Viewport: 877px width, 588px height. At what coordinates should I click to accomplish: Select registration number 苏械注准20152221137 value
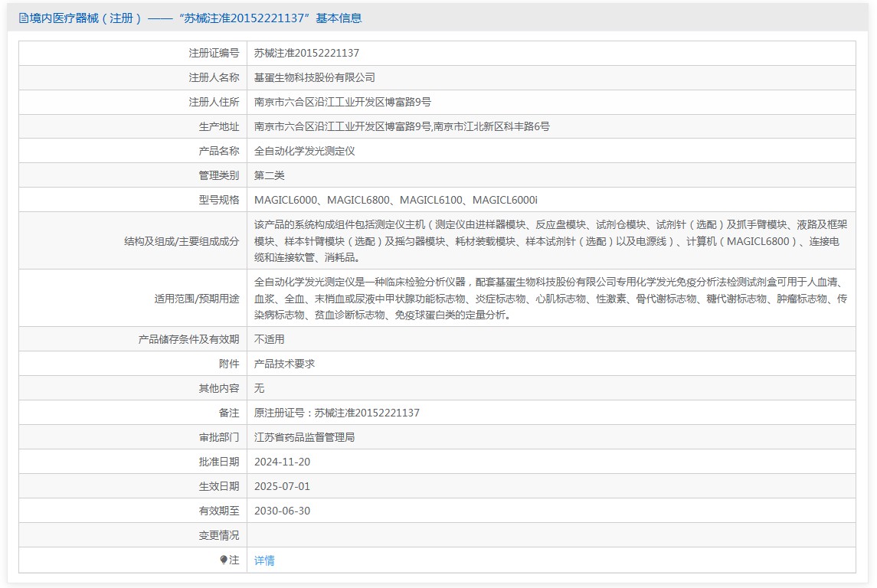(x=306, y=53)
